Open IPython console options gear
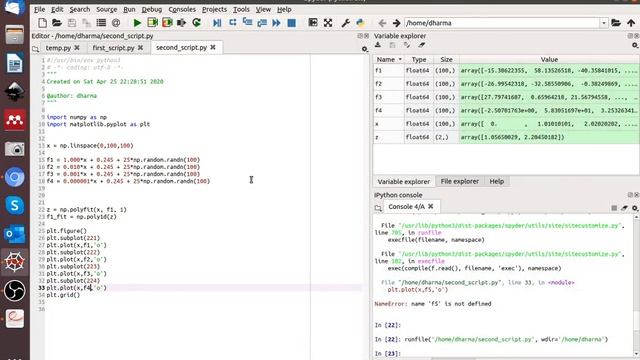The width and height of the screenshot is (640, 360). coord(635,208)
